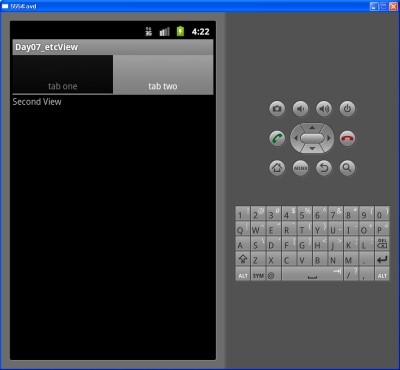This screenshot has height=370, width=400.
Task: Click the 9 key on keyboard
Action: [x=366, y=214]
